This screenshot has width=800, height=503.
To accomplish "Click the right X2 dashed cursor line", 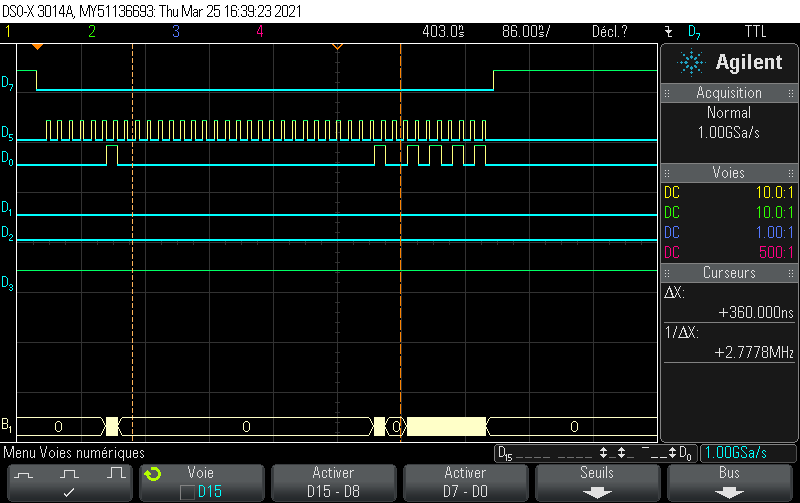I will click(x=401, y=242).
